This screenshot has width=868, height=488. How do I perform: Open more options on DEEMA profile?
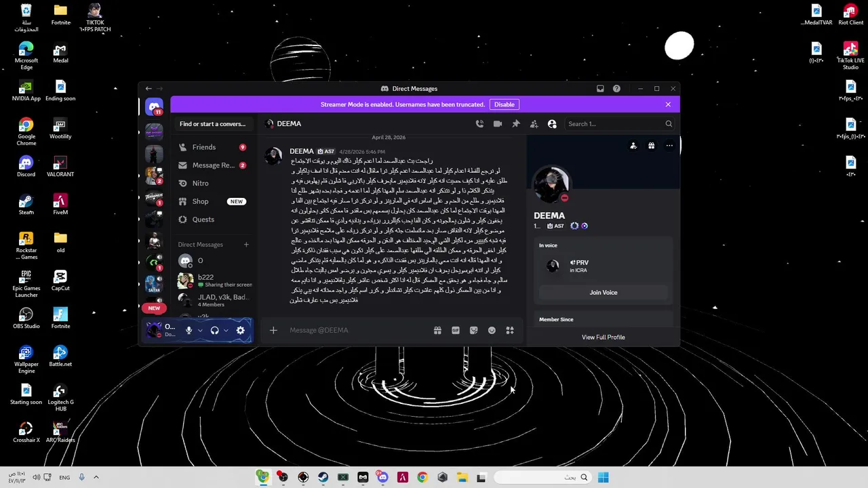[669, 146]
